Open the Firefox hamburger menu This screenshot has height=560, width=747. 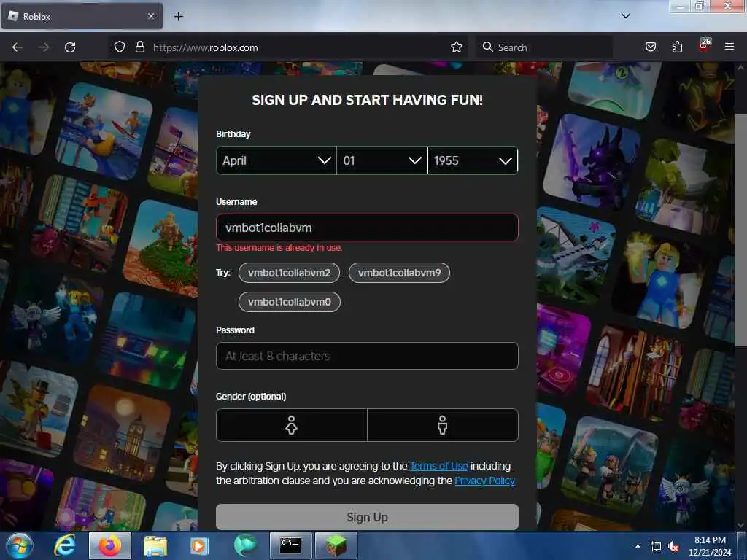pos(729,47)
